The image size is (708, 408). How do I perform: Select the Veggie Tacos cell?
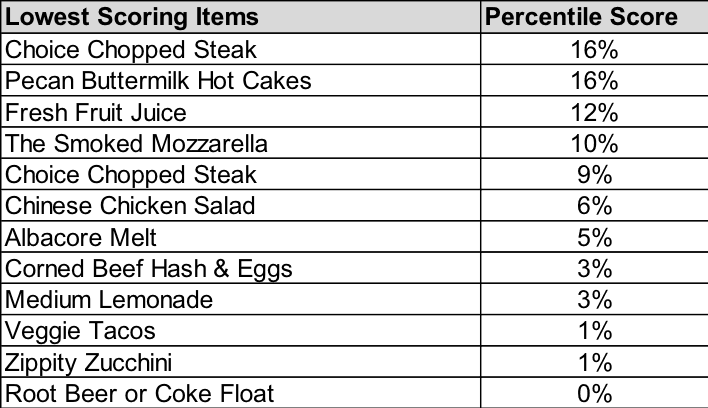click(240, 331)
